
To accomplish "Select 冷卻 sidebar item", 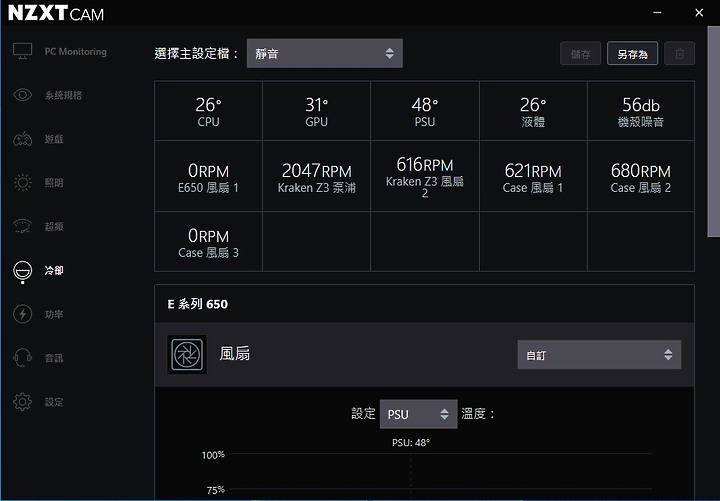I will point(54,270).
